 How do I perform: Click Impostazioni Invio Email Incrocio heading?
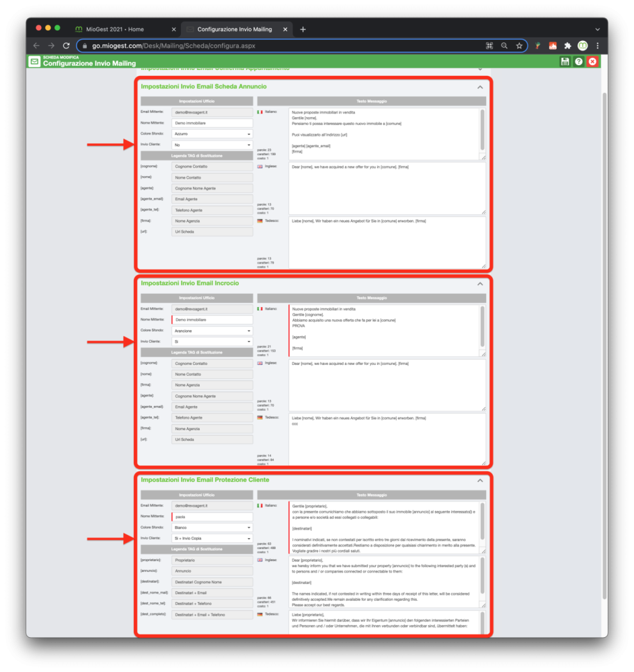pyautogui.click(x=190, y=284)
